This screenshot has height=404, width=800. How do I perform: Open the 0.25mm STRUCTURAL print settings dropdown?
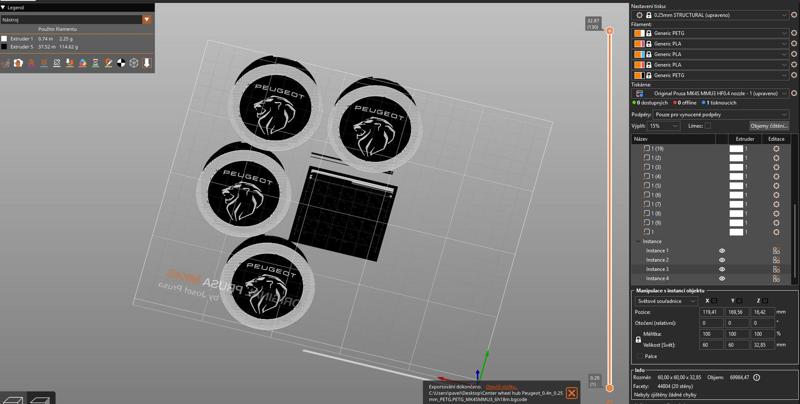(x=712, y=15)
